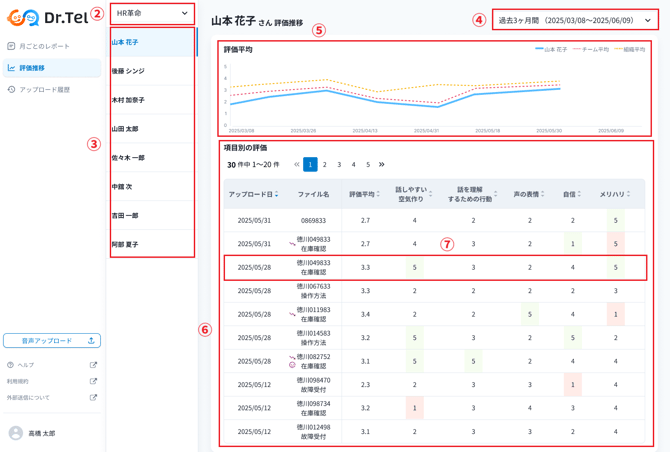Viewport: 670px width, 452px height.
Task: Toggle 山本 花子 legend in chart
Action: click(551, 50)
